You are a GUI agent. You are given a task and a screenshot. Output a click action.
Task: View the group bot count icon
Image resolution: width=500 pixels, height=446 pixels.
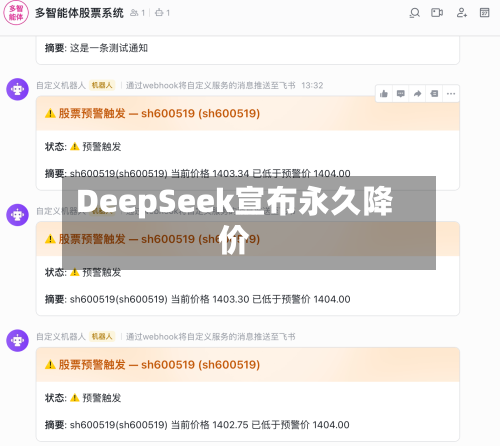coord(159,13)
